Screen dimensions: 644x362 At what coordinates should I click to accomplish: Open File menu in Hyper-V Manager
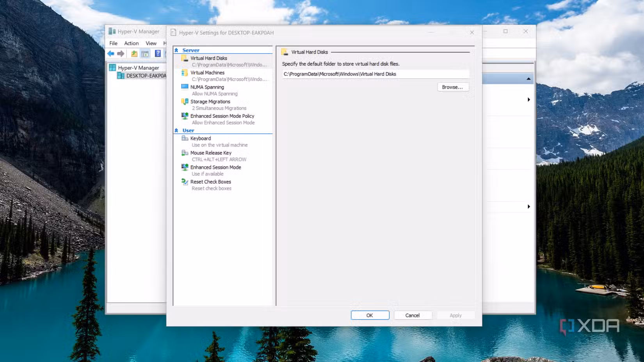[113, 43]
